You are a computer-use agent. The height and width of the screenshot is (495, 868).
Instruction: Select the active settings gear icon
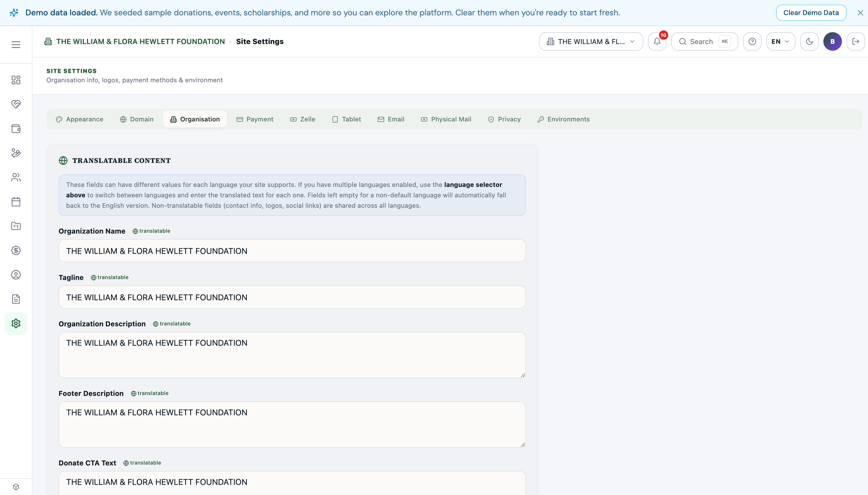16,323
